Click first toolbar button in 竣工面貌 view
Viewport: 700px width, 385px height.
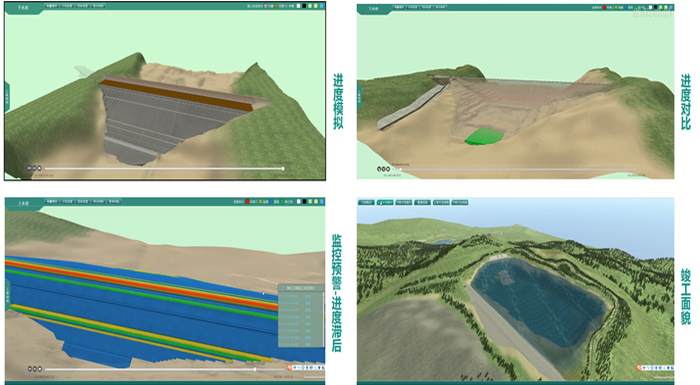[367, 202]
